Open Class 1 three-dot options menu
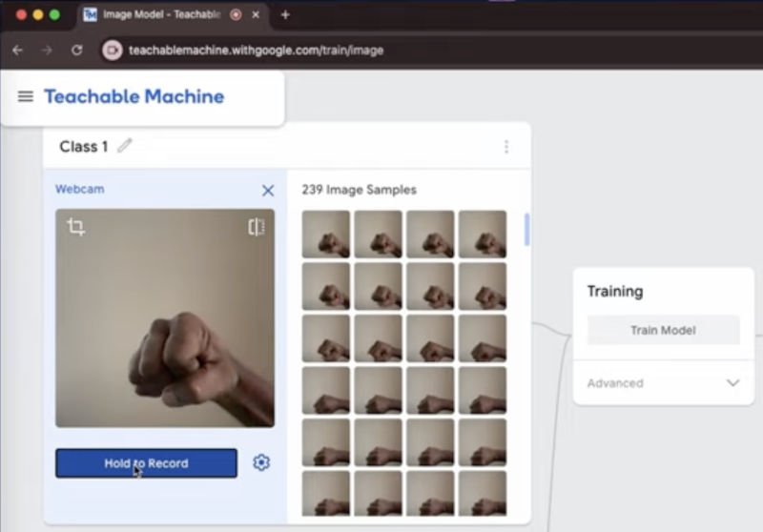 pyautogui.click(x=505, y=147)
